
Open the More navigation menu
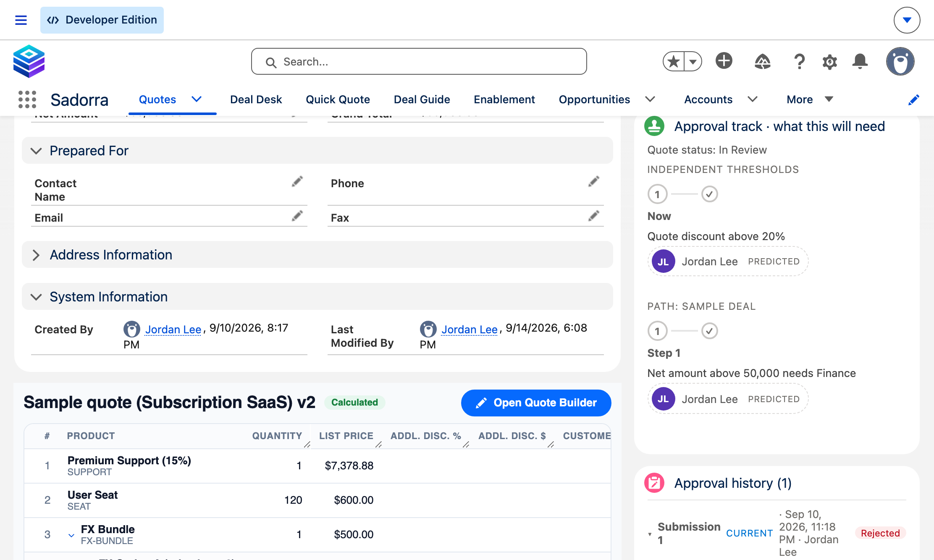(810, 99)
